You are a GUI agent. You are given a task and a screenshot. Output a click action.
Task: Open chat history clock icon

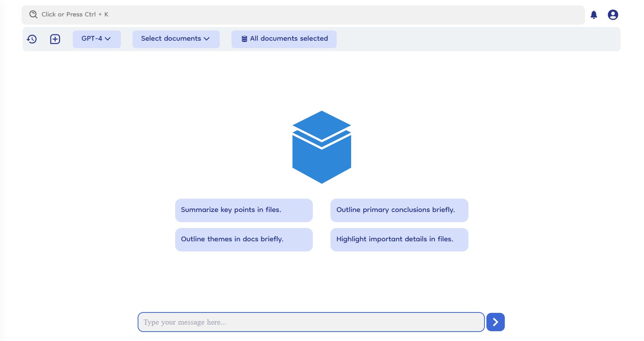(32, 39)
